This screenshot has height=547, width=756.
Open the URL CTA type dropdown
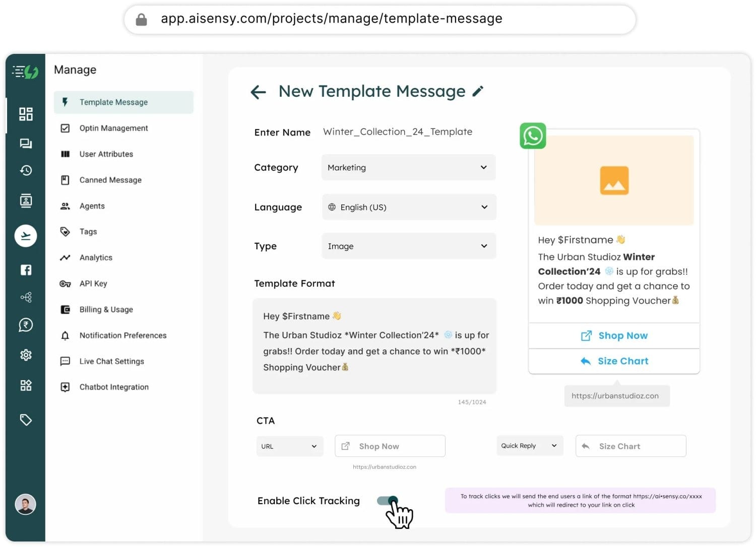pos(290,446)
